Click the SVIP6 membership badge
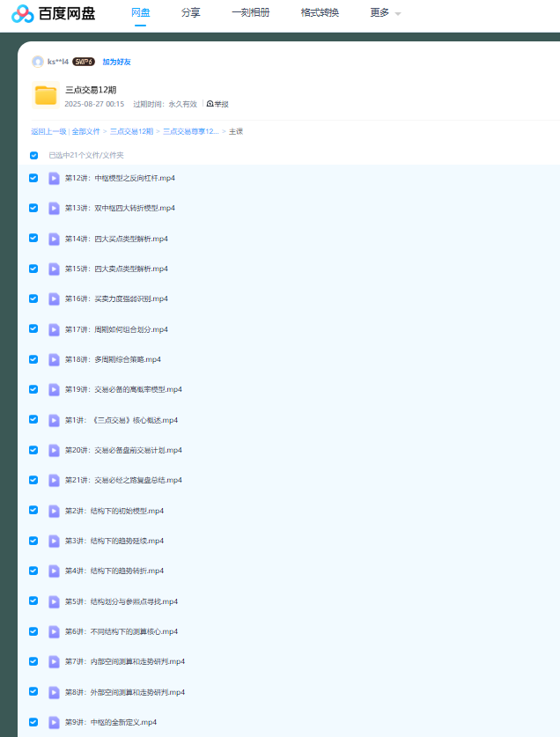The width and height of the screenshot is (560, 737). pyautogui.click(x=84, y=62)
